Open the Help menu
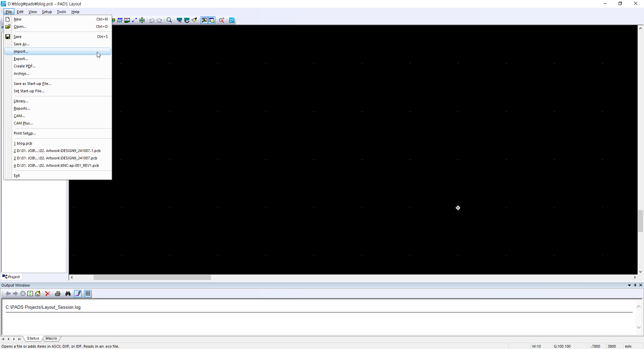Image resolution: width=644 pixels, height=349 pixels. pyautogui.click(x=75, y=12)
